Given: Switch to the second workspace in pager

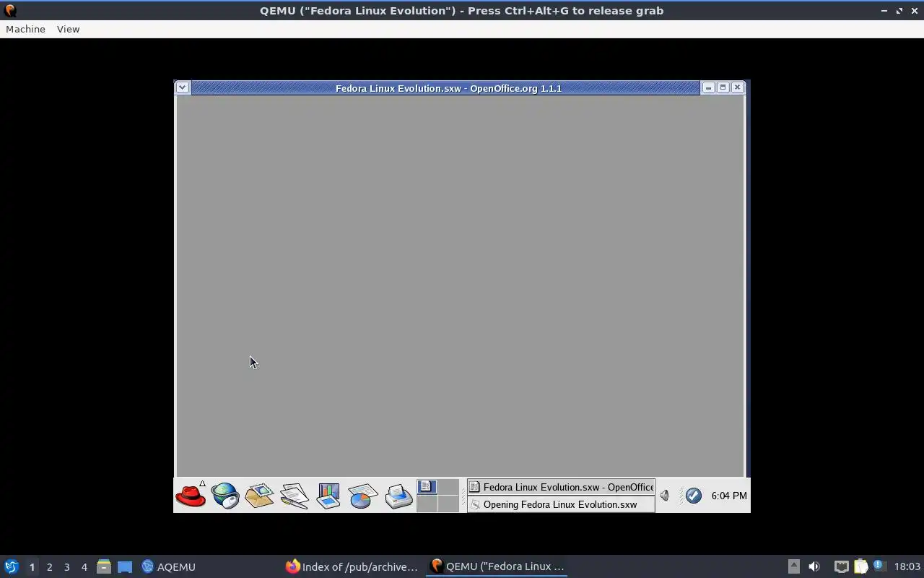Looking at the screenshot, I should coord(448,487).
